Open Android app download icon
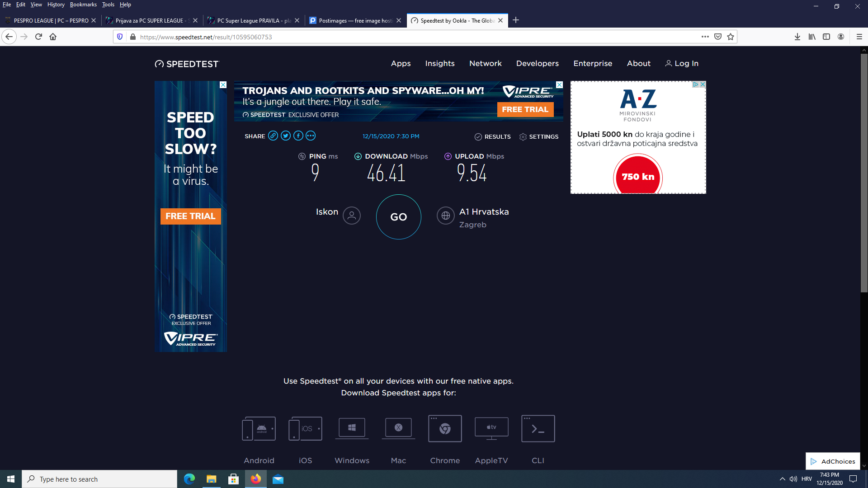The image size is (868, 488). (x=259, y=428)
